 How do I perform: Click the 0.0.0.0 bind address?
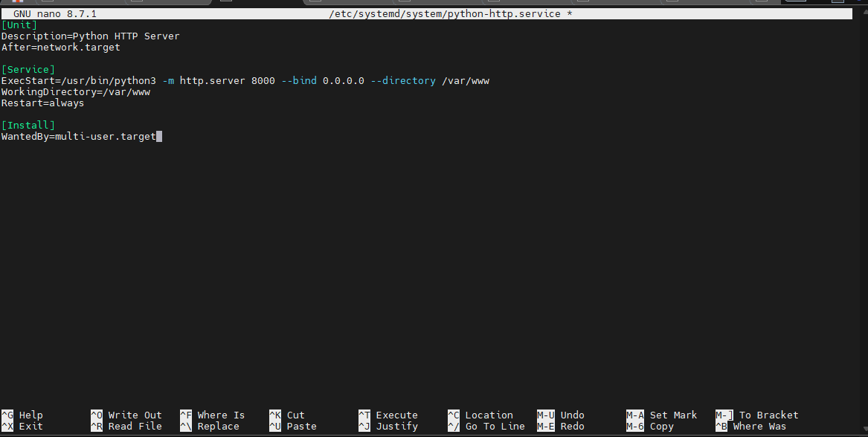tap(344, 81)
